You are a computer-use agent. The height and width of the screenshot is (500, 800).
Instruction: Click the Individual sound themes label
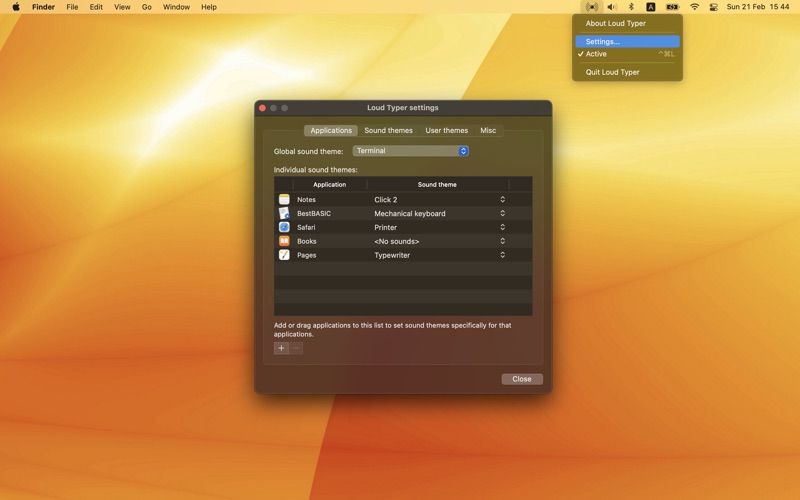[x=315, y=170]
